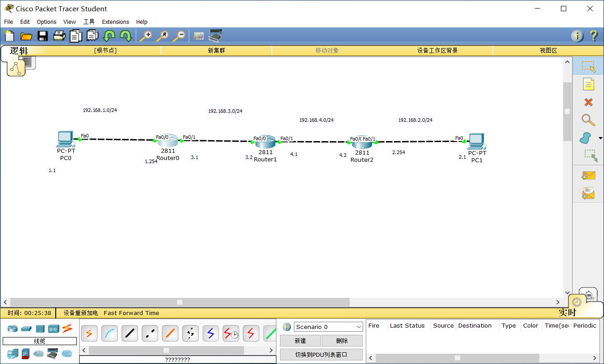Screen dimensions: 604x364
Task: Select the Connections lightning category
Action: pyautogui.click(x=67, y=328)
